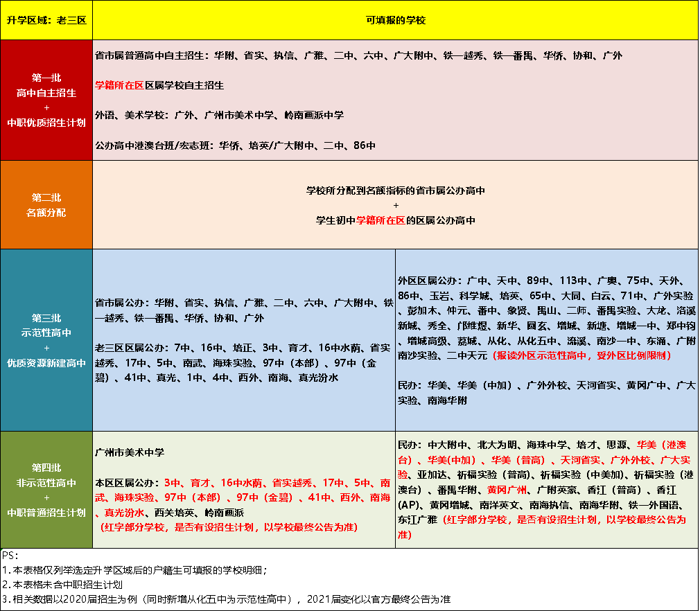This screenshot has height=611, width=700.
Task: Select footnote 1 about 户籍生可填报的学校明细
Action: coord(134,570)
